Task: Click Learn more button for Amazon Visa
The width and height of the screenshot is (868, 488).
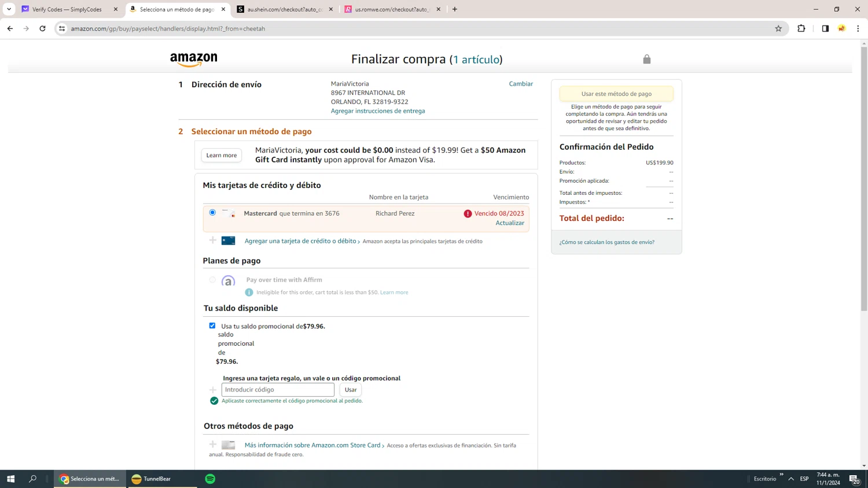Action: [222, 155]
